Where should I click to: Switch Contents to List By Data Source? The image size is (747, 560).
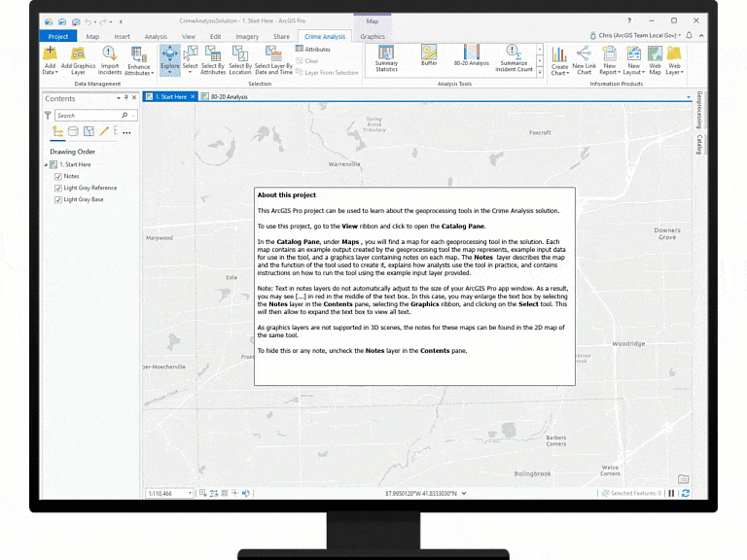click(73, 131)
